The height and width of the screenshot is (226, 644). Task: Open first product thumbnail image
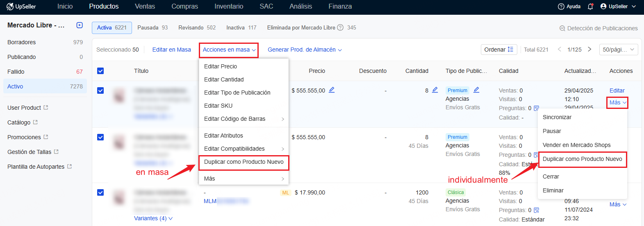coord(119,96)
